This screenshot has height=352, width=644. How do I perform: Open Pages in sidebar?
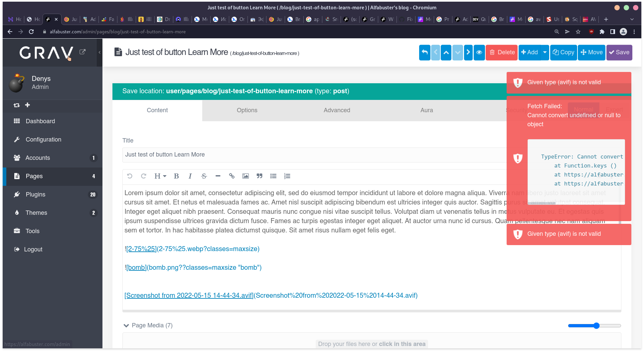pos(53,176)
